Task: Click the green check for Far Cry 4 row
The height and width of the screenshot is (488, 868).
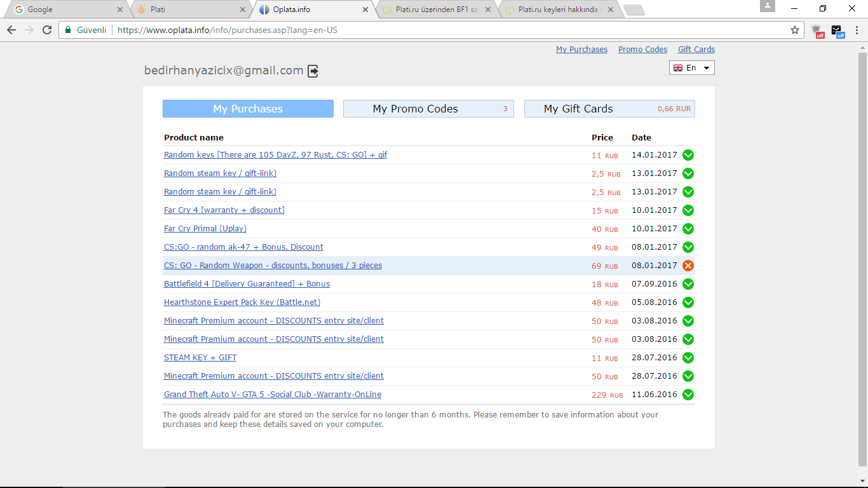Action: 688,210
